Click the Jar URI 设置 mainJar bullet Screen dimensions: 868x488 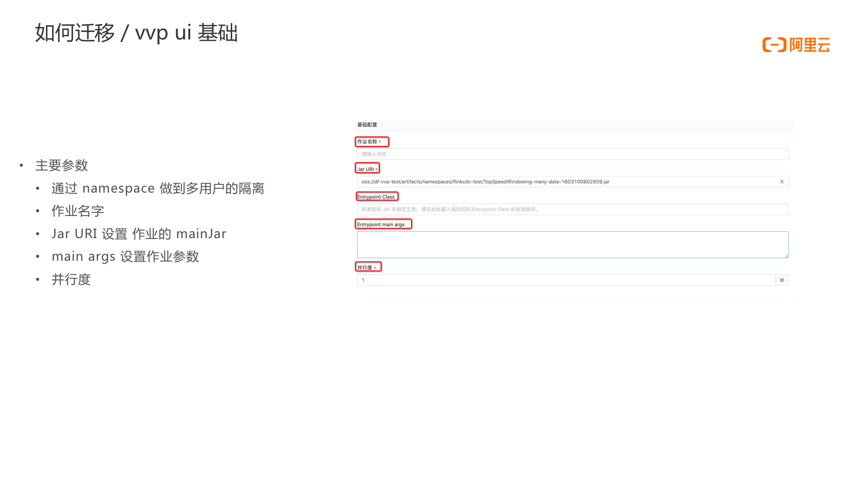[139, 234]
